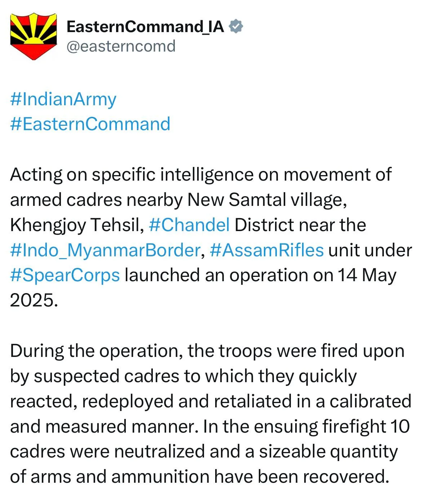
Task: Open the #EasternCommand hashtag
Action: coord(90,124)
